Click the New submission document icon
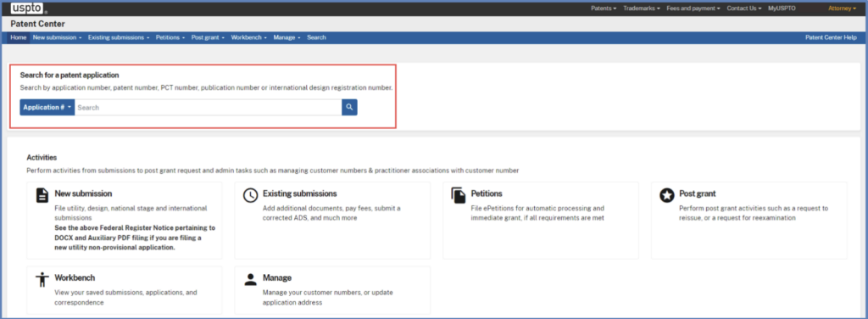Image resolution: width=868 pixels, height=319 pixels. (42, 195)
